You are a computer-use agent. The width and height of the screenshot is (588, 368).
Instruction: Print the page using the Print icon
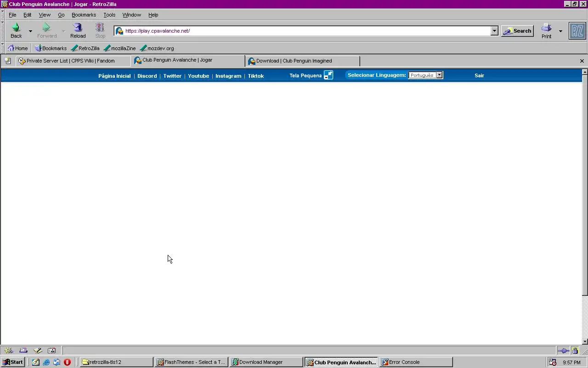pos(546,28)
